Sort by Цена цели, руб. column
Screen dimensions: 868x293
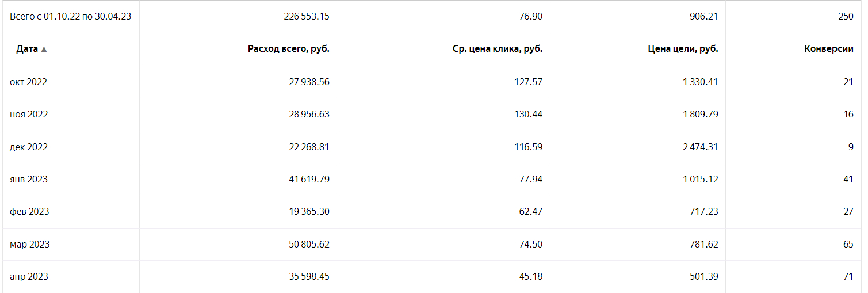[683, 50]
